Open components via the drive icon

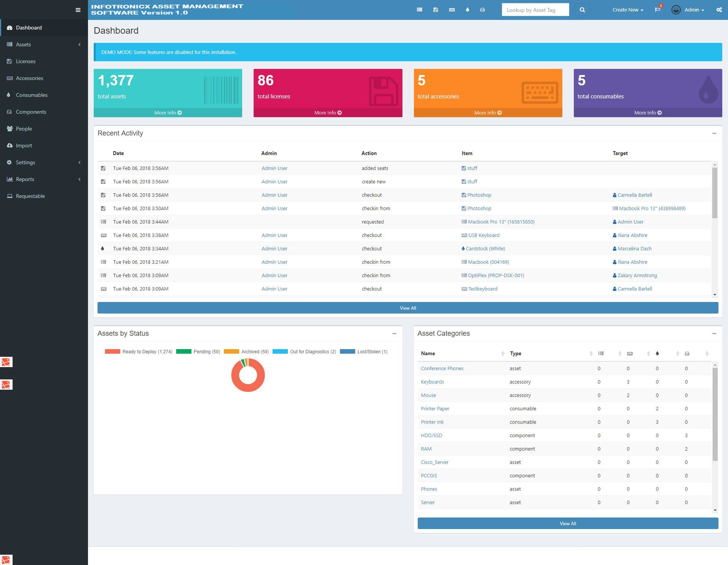(x=482, y=10)
